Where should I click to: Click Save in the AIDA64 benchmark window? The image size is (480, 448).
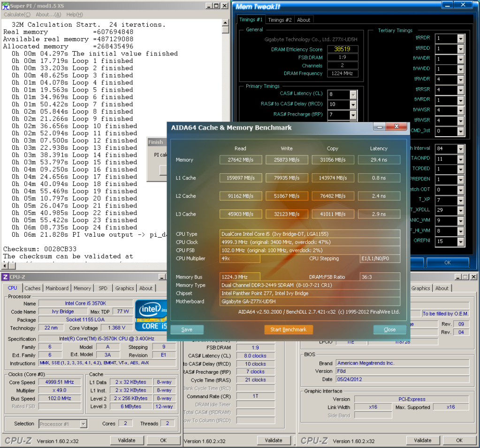point(187,329)
